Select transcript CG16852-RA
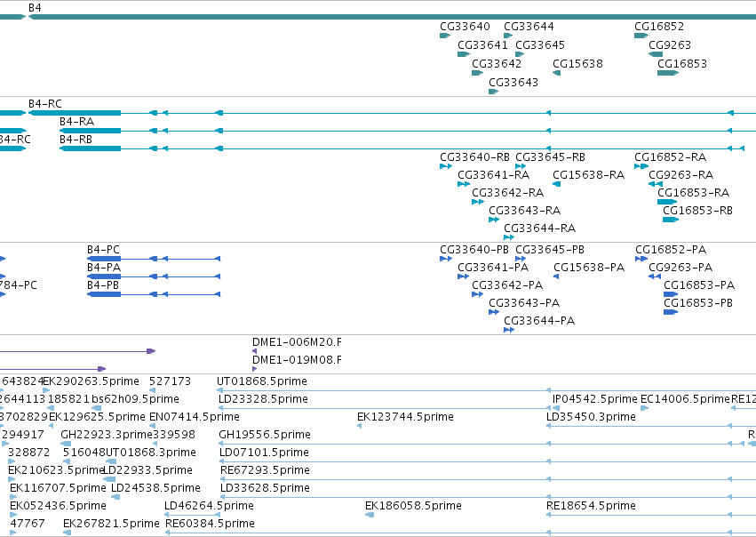This screenshot has width=756, height=537. (x=670, y=157)
